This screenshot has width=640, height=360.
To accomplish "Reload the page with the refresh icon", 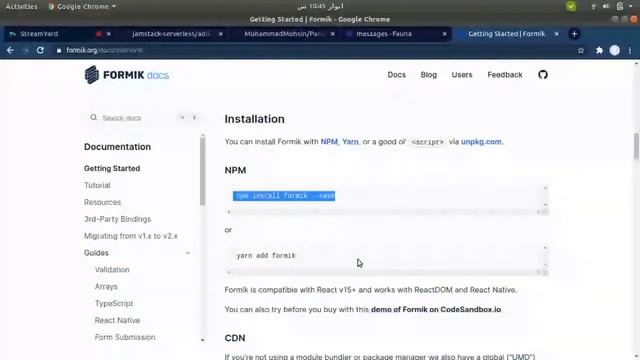I will pyautogui.click(x=40, y=50).
